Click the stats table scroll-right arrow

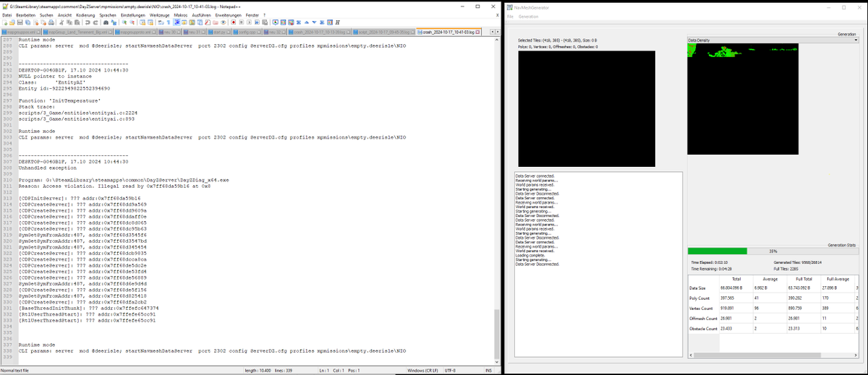coord(856,355)
